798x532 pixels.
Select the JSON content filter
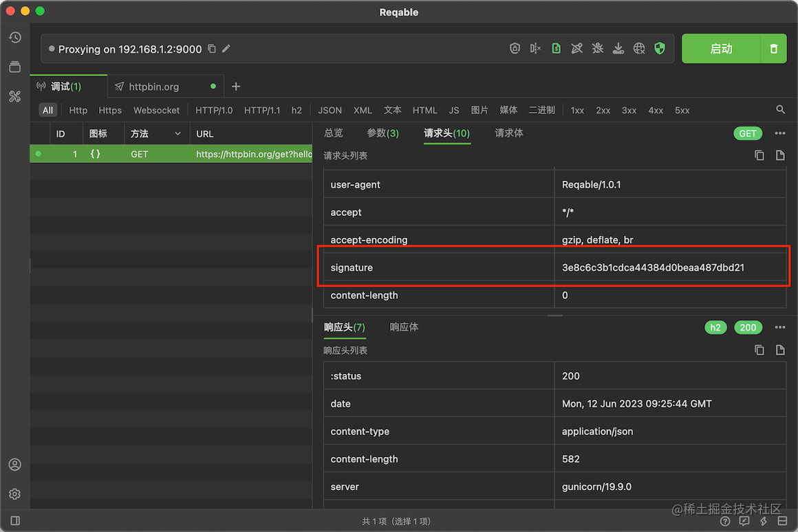330,110
